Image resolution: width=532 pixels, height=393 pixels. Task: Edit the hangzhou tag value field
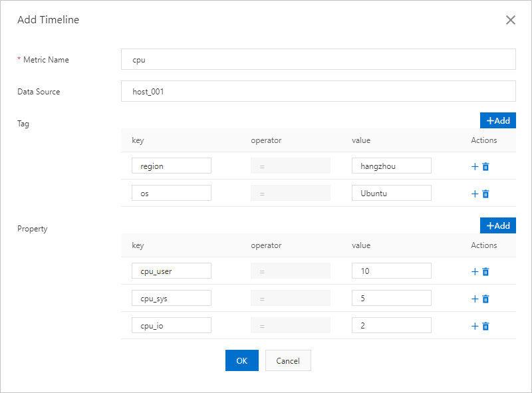pos(391,166)
